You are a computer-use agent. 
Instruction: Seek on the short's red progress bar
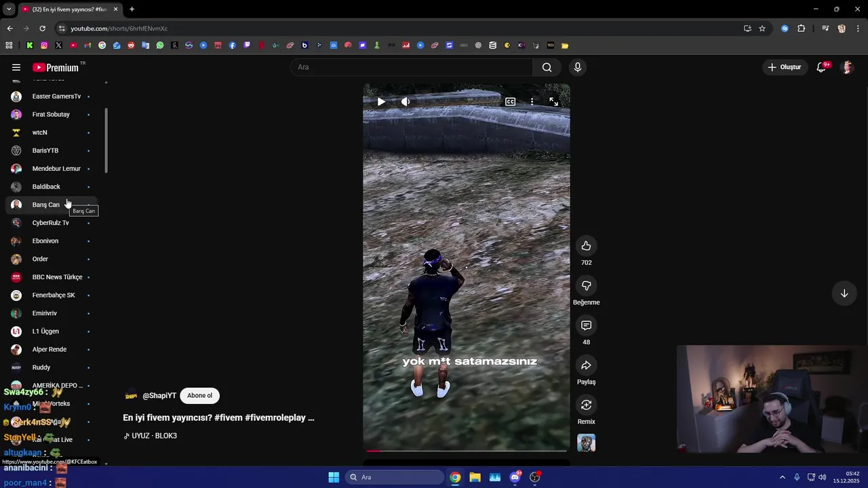[467, 450]
